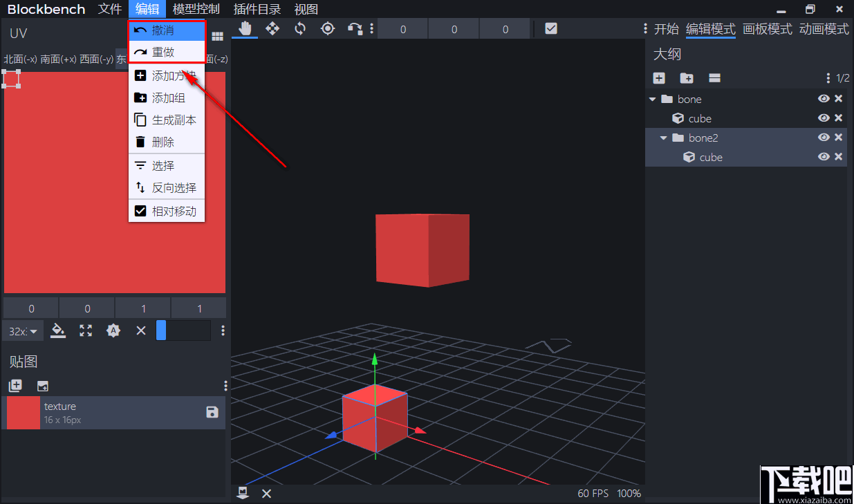Choose 生成副本 from the edit menu
Screen dimensions: 854x504
click(x=173, y=119)
